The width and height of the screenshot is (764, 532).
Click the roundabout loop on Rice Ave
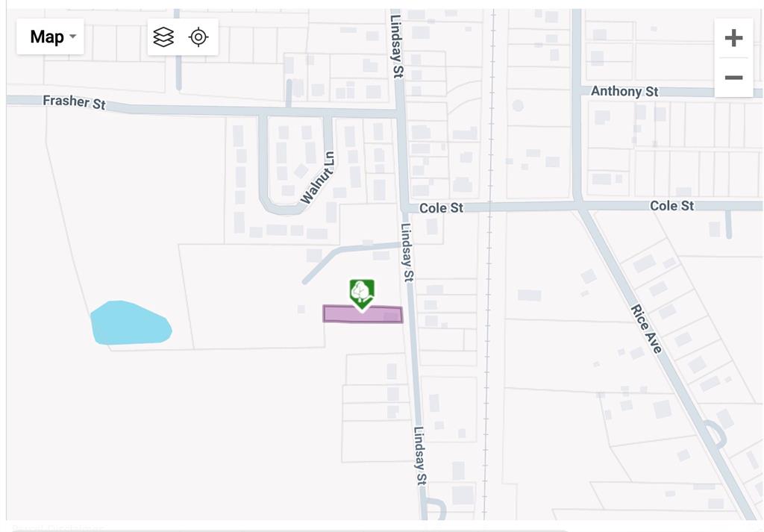(714, 434)
